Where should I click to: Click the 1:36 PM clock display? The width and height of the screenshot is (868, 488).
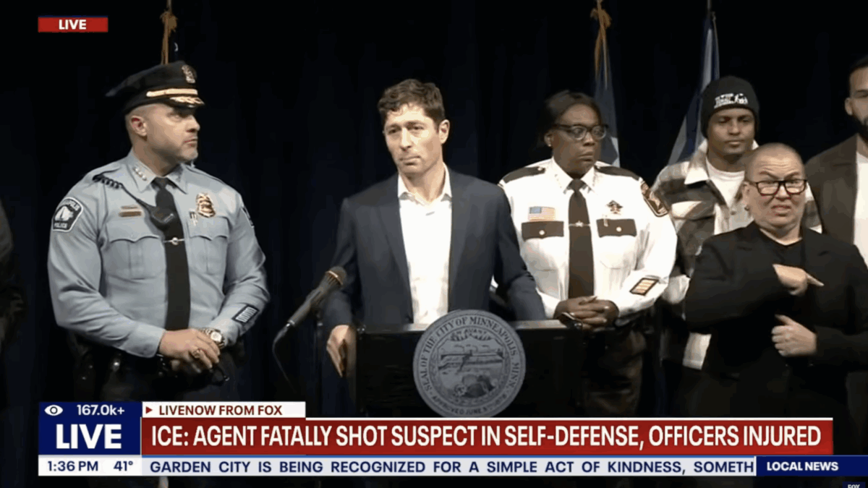72,466
